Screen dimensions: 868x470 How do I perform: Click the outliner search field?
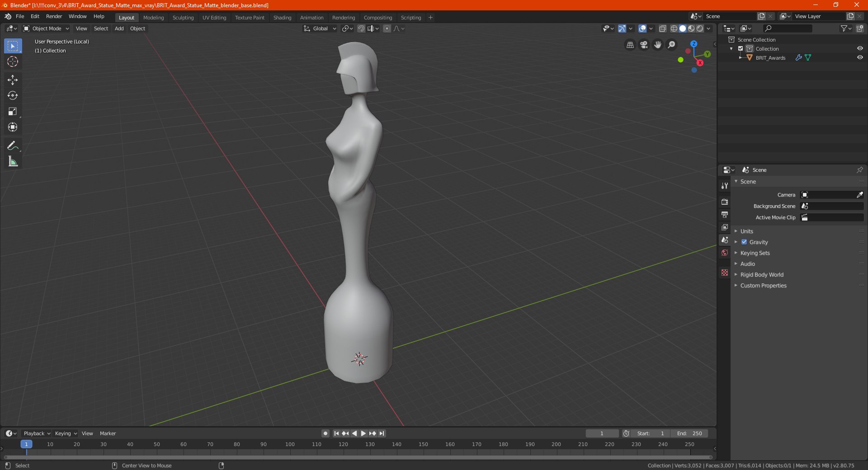click(x=787, y=28)
